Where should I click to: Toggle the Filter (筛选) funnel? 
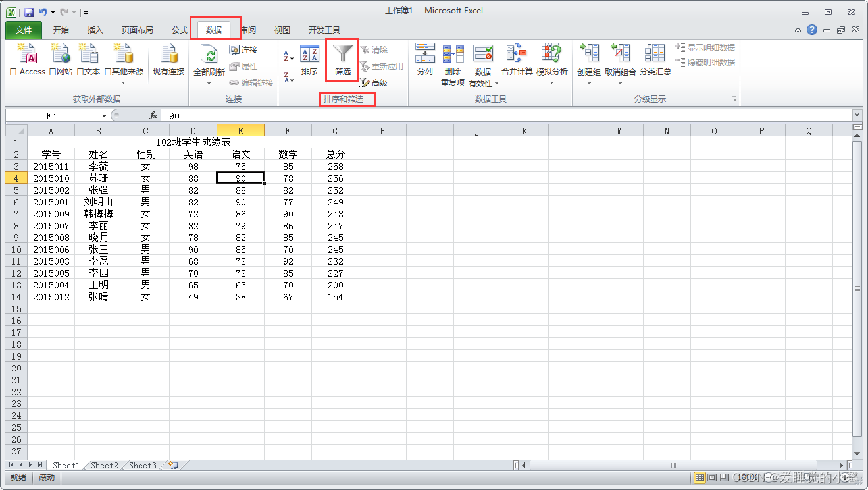[342, 61]
